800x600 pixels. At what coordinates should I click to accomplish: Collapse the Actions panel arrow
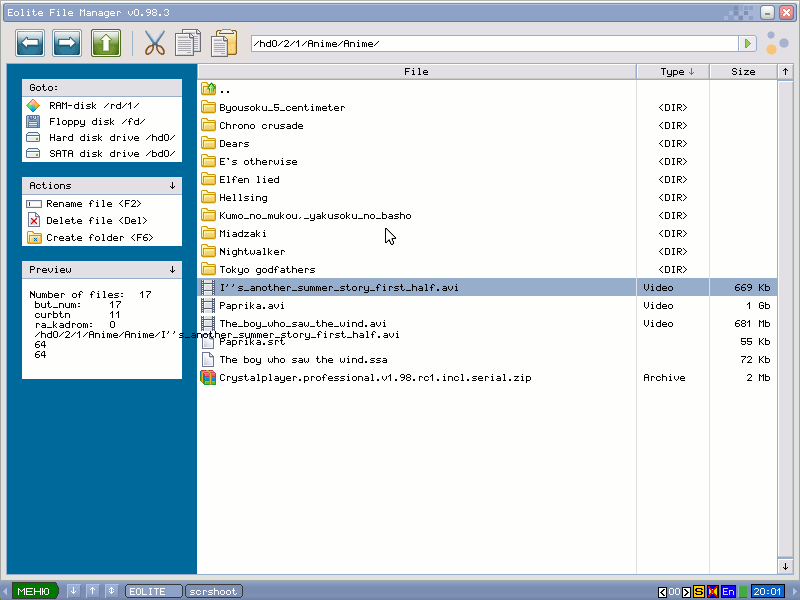pyautogui.click(x=172, y=185)
